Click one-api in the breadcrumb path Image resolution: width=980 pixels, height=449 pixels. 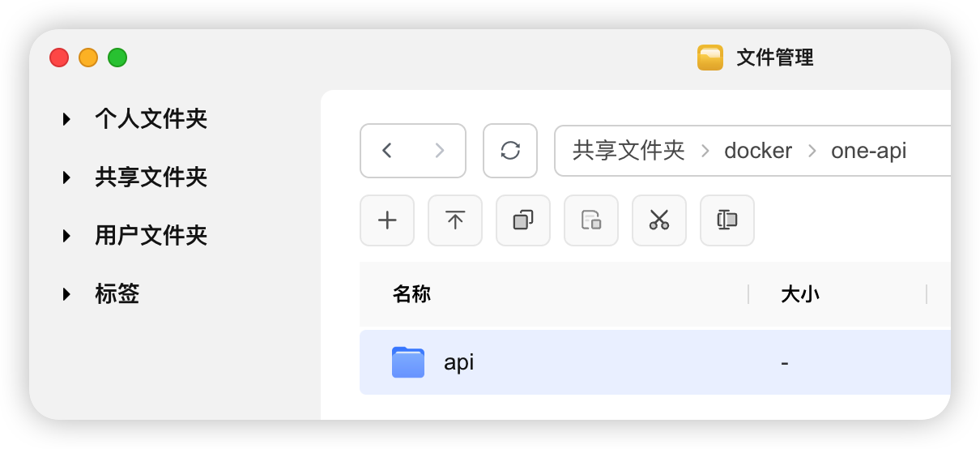pyautogui.click(x=868, y=151)
